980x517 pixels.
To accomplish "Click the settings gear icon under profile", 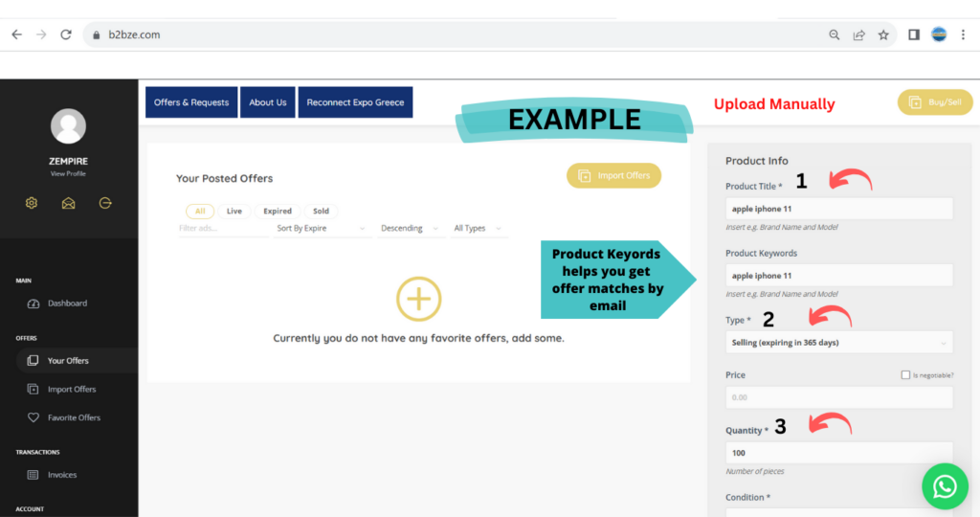I will click(x=31, y=203).
